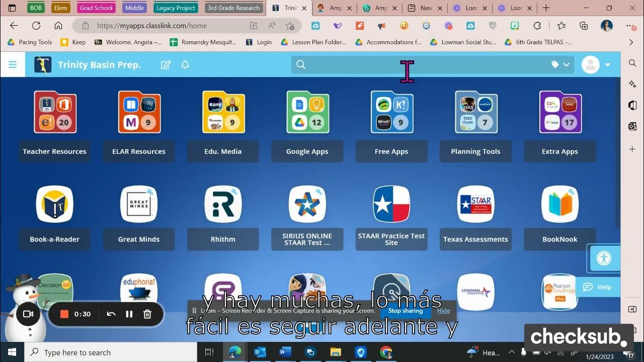Open Word from the taskbar
Viewport: 644px width, 362px height.
(x=285, y=352)
